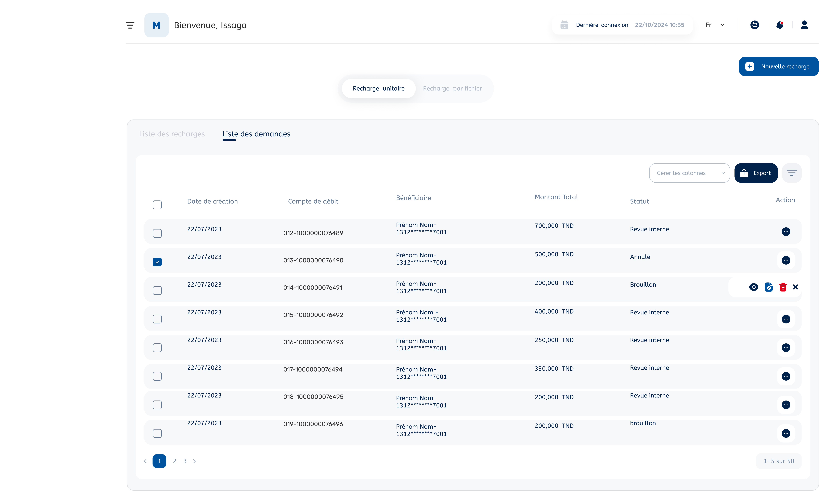Viewport: 832px width, 504px height.
Task: Click the capitalized Brouillon status cell
Action: (643, 285)
